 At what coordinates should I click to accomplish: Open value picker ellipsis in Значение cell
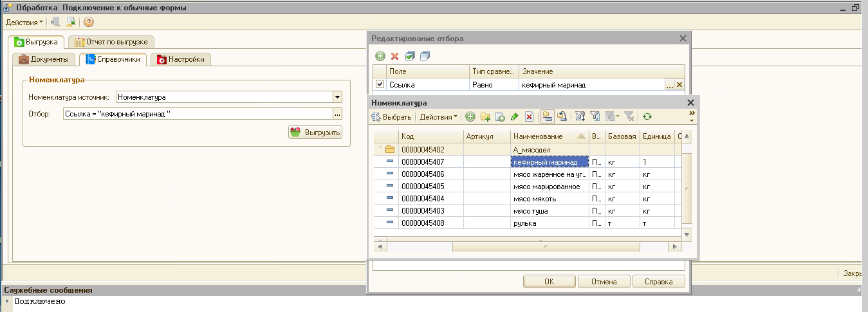point(669,85)
